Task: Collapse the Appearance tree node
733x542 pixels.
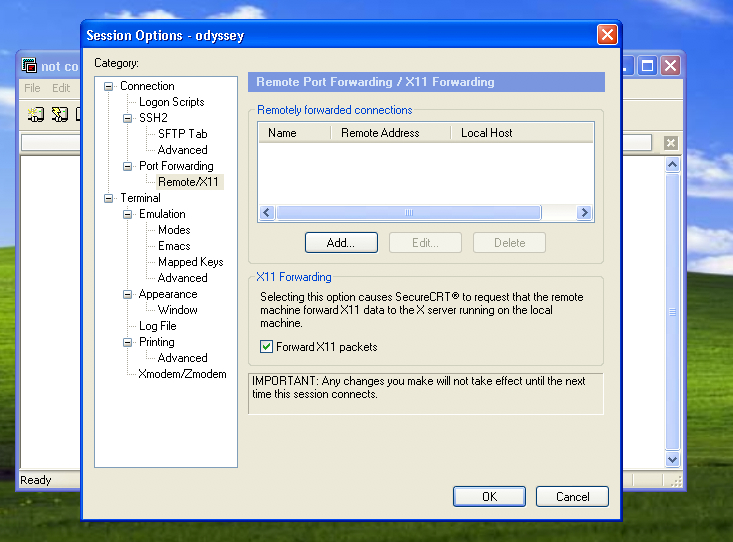Action: (127, 295)
